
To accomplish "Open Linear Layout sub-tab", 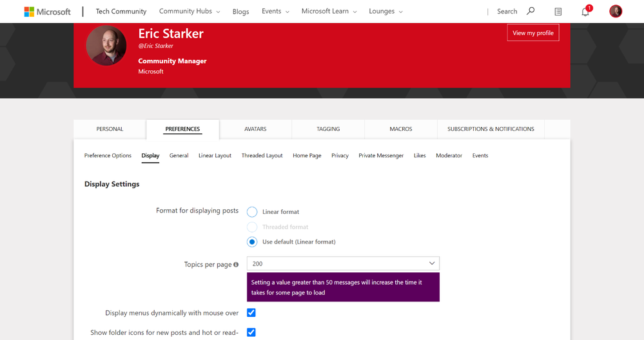I will coord(215,155).
